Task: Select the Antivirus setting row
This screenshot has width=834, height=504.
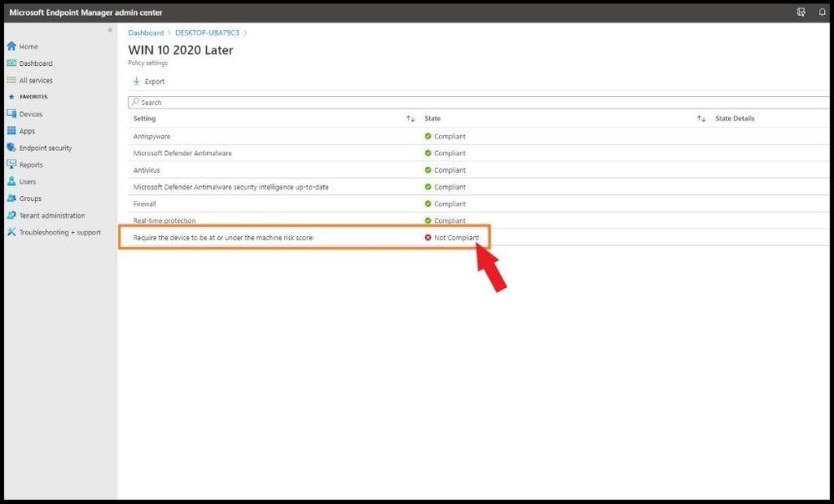Action: [x=478, y=170]
